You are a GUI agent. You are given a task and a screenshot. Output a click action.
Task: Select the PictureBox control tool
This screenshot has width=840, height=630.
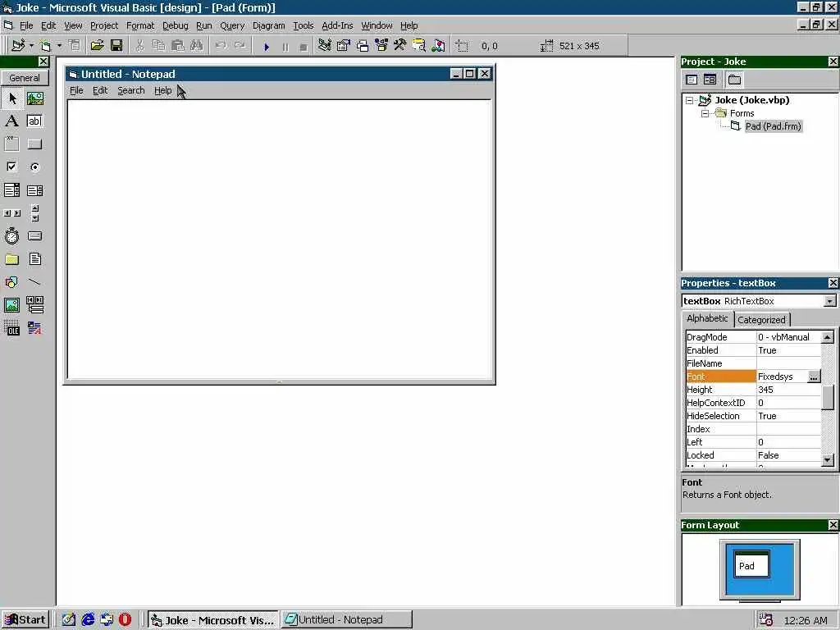click(34, 98)
